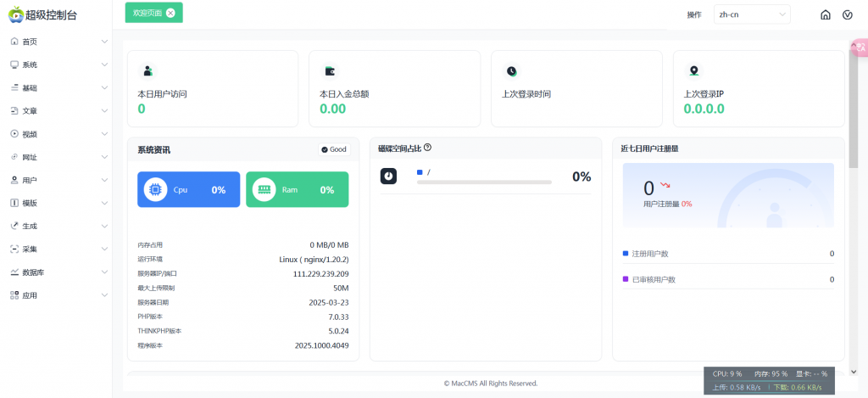Click the 网址 link icon in sidebar
Image resolution: width=868 pixels, height=398 pixels.
click(14, 157)
